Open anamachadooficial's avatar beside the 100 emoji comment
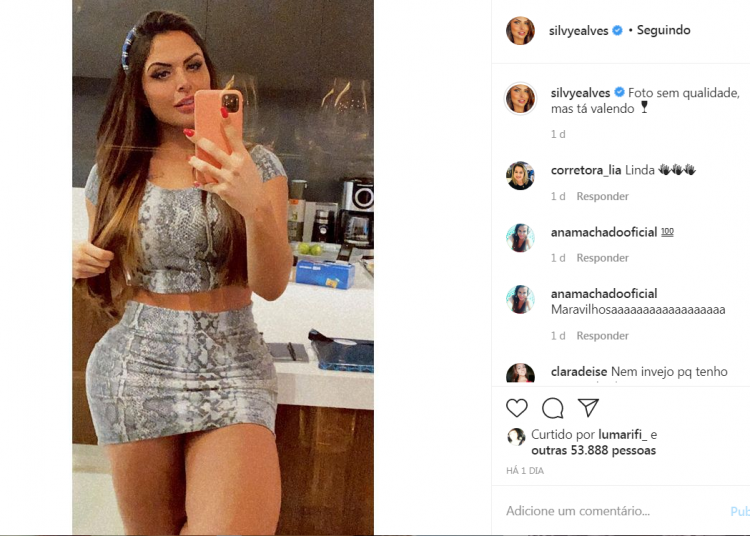This screenshot has height=536, width=750. [x=520, y=238]
